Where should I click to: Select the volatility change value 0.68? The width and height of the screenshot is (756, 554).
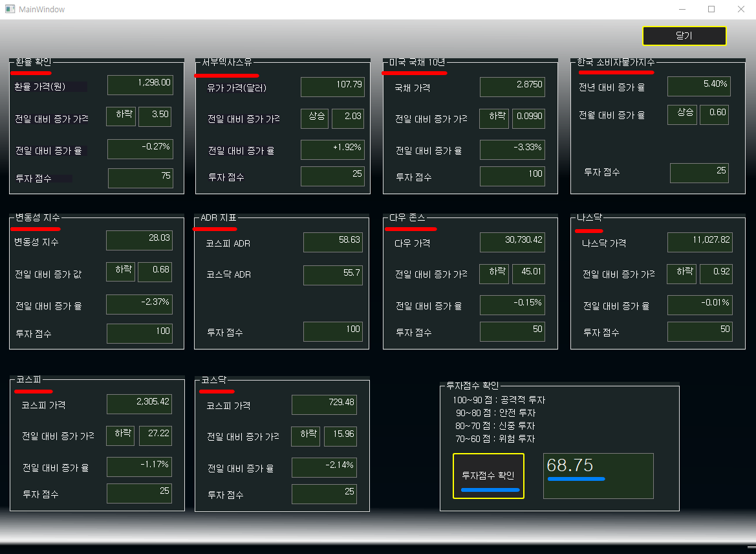click(155, 272)
